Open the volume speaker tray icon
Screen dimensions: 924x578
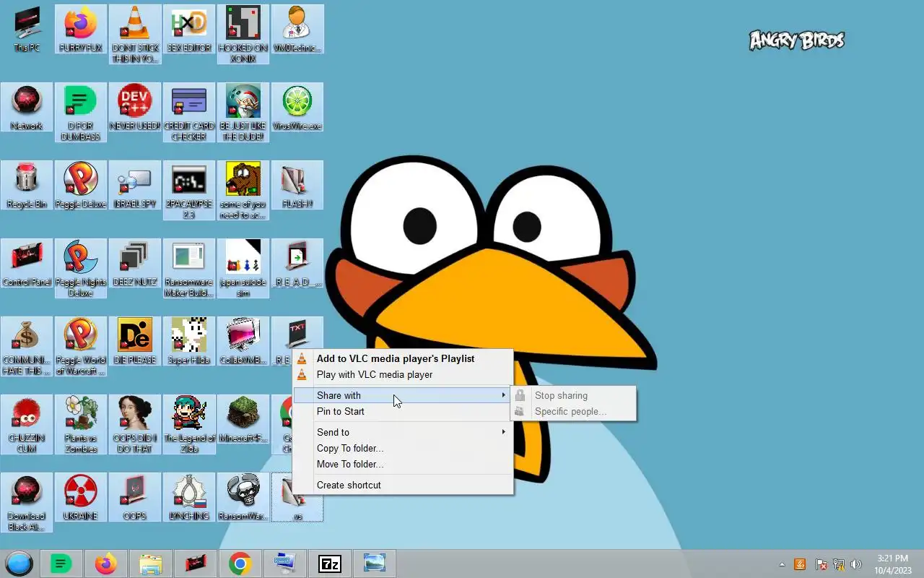[x=856, y=564]
